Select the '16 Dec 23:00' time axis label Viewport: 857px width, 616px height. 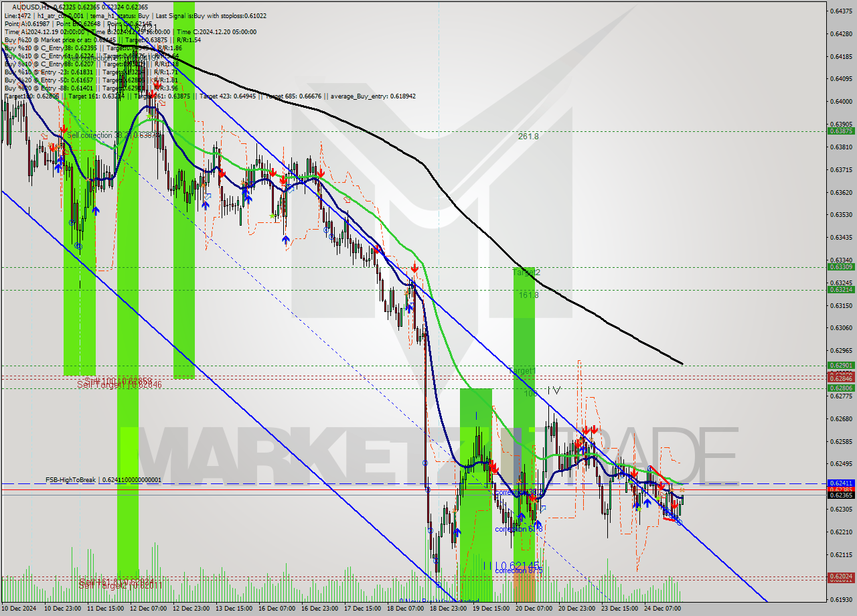pyautogui.click(x=319, y=609)
